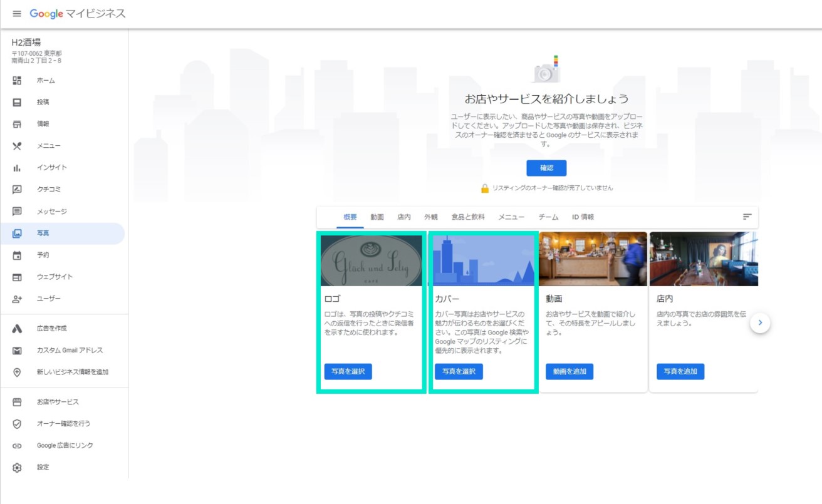The height and width of the screenshot is (504, 822).
Task: Click the Google 広告にリンク chain link icon
Action: pos(17,446)
